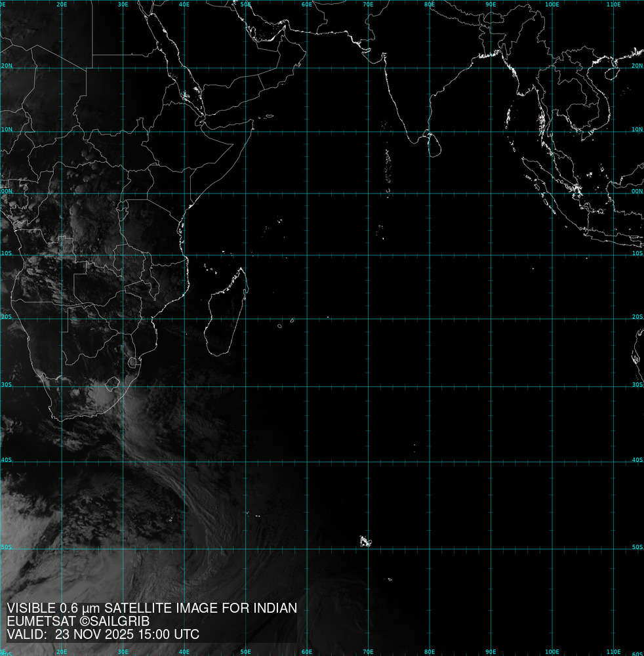Click Réunion island east of Madagascar
This screenshot has width=644, height=656.
tap(280, 325)
